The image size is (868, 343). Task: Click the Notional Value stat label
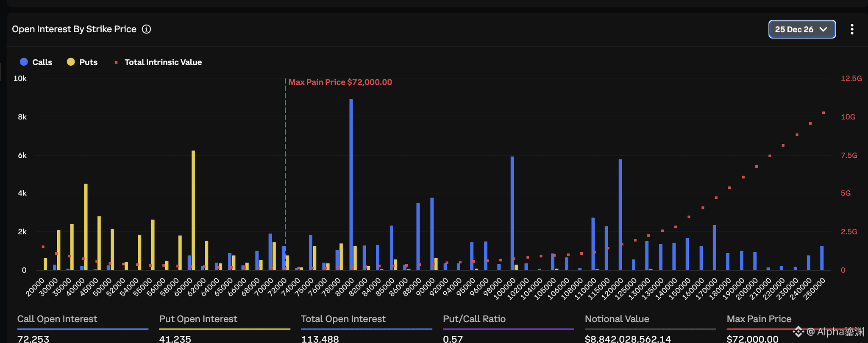[x=617, y=319]
